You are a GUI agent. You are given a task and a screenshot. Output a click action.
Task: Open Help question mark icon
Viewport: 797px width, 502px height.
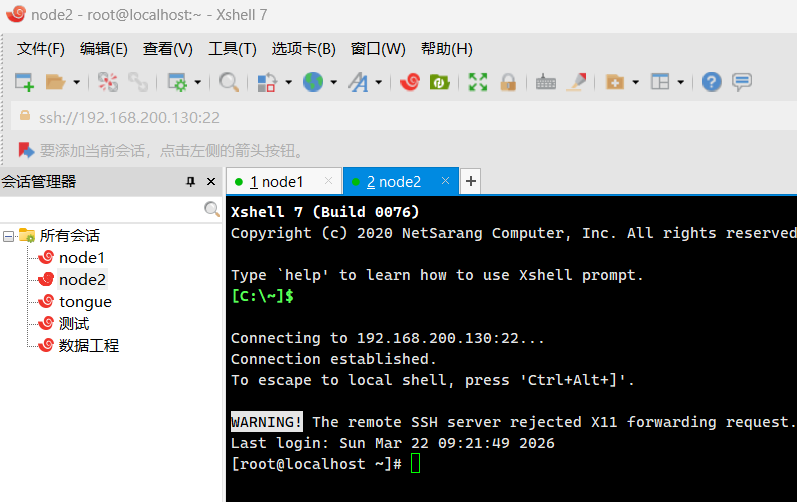[x=712, y=82]
